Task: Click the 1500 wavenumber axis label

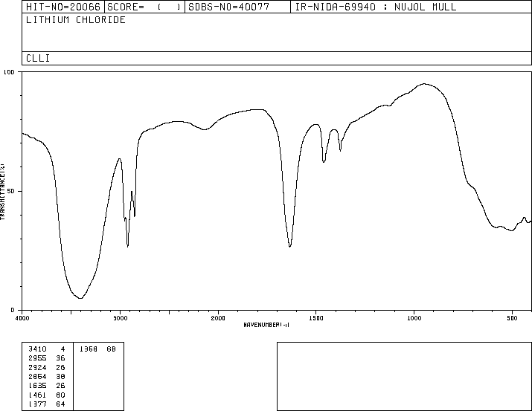Action: coord(316,318)
